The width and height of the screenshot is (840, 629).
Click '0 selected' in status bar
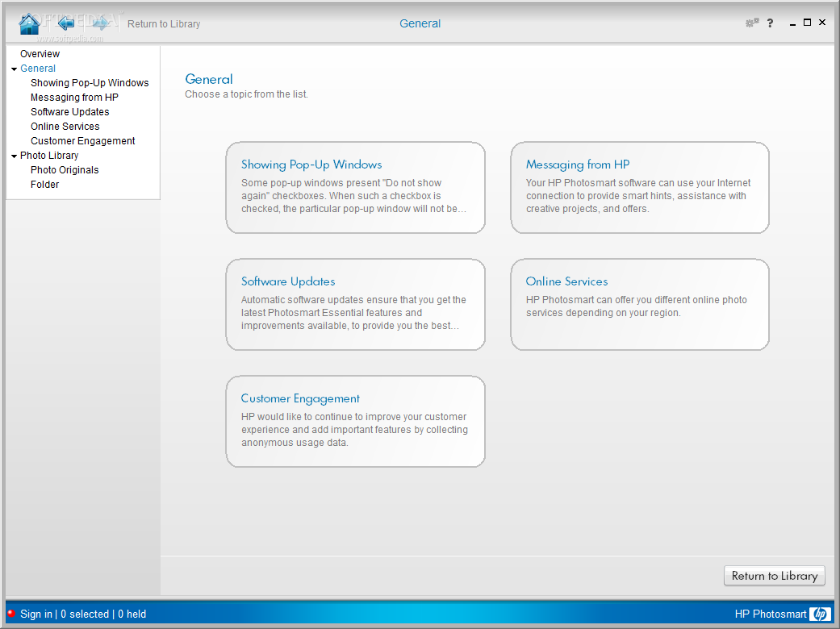pyautogui.click(x=85, y=614)
